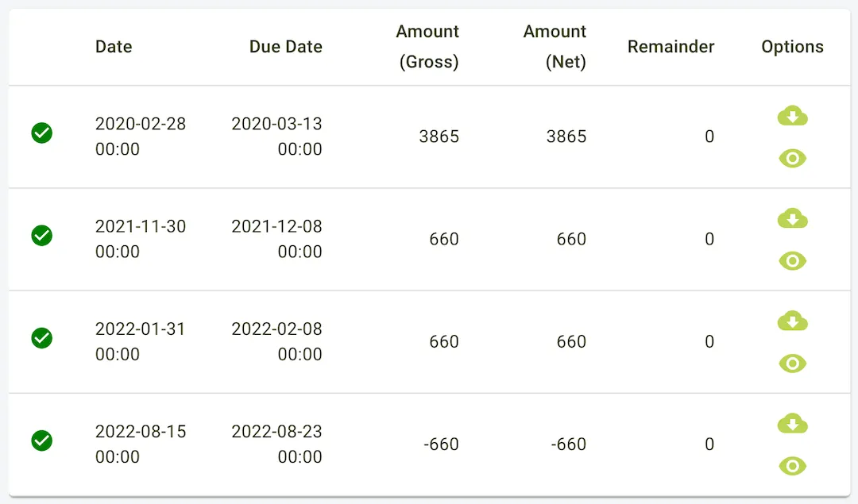This screenshot has height=504, width=858.
Task: Click the Amount (Net) column header
Action: pos(555,47)
